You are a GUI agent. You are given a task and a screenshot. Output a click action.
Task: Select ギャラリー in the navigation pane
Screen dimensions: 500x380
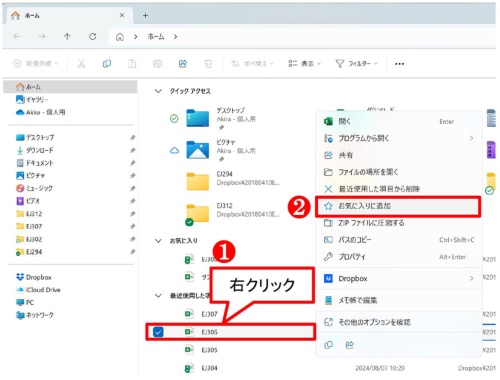[x=32, y=99]
